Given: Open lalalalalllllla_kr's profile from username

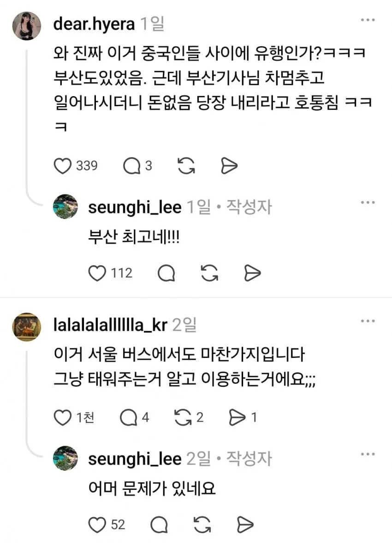Looking at the screenshot, I should (x=110, y=325).
